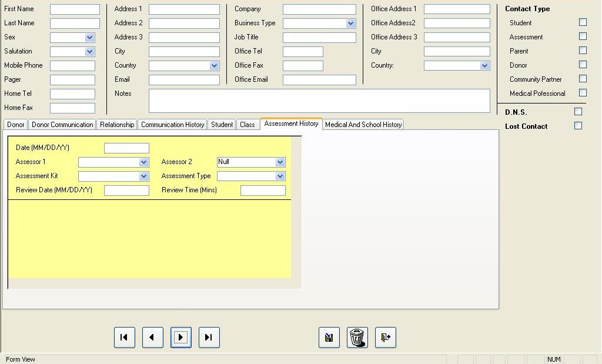Focus the Office Email field
602x364 pixels.
[x=319, y=80]
